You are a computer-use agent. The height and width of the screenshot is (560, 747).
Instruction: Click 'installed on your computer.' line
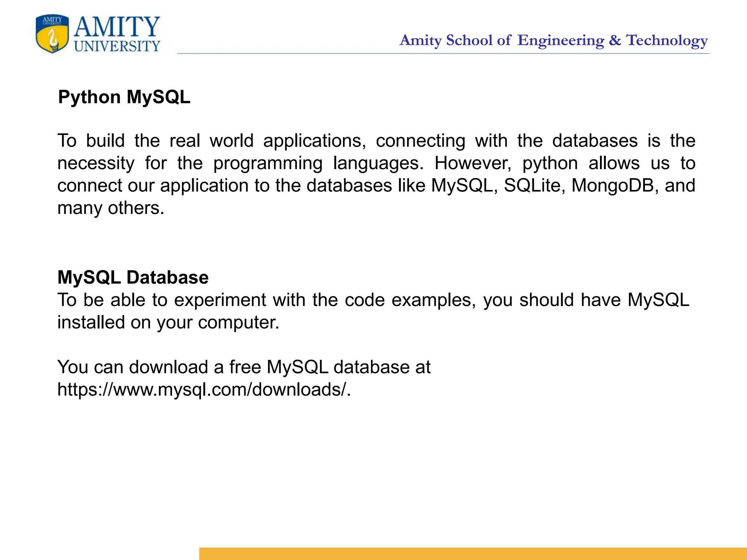(x=168, y=323)
